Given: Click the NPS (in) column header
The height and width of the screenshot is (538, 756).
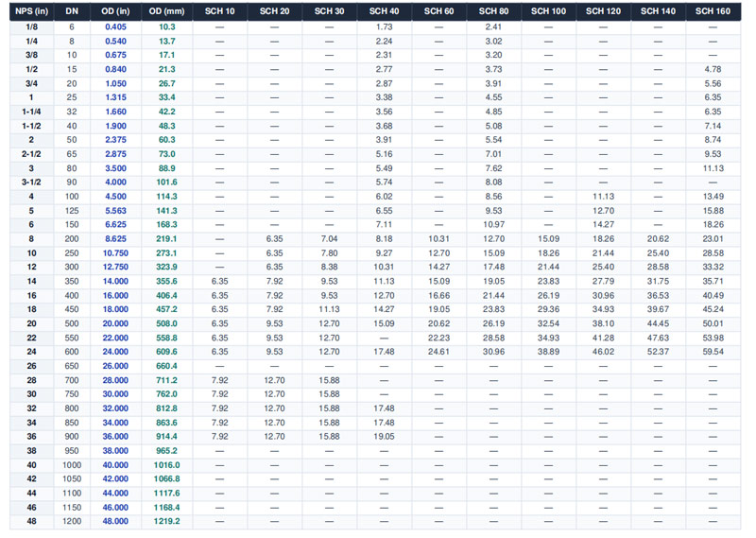Looking at the screenshot, I should coord(31,11).
